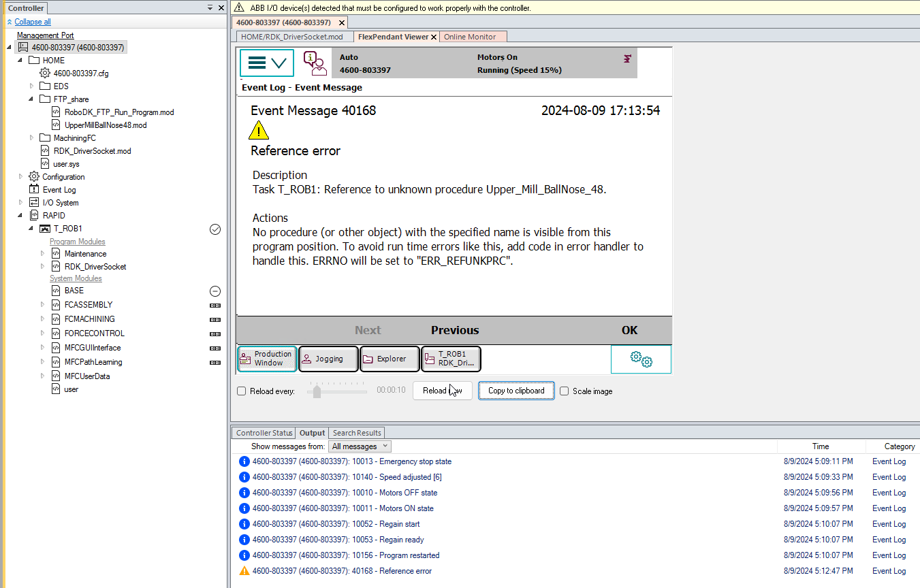
Task: Collapse the FTP_share folder
Action: [31, 99]
